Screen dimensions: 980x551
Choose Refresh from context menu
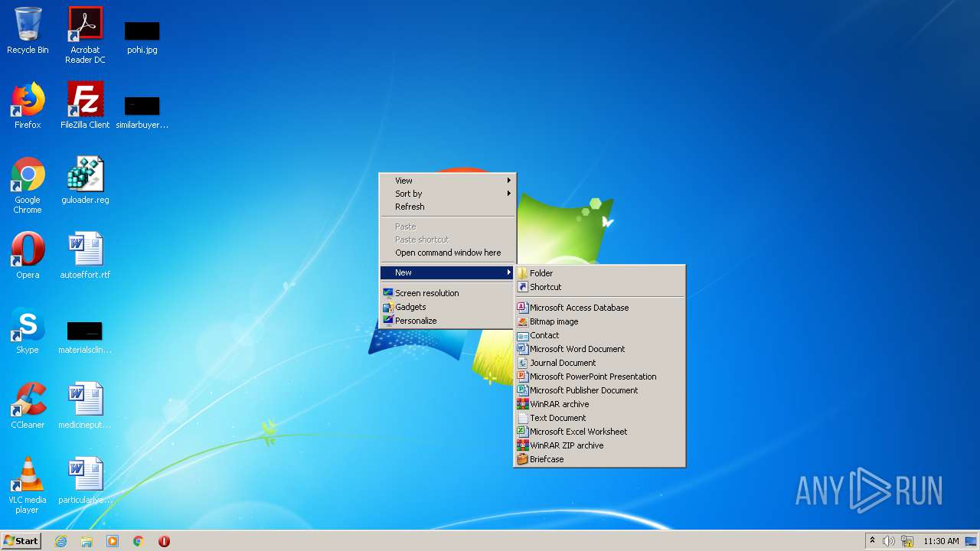[x=447, y=207]
